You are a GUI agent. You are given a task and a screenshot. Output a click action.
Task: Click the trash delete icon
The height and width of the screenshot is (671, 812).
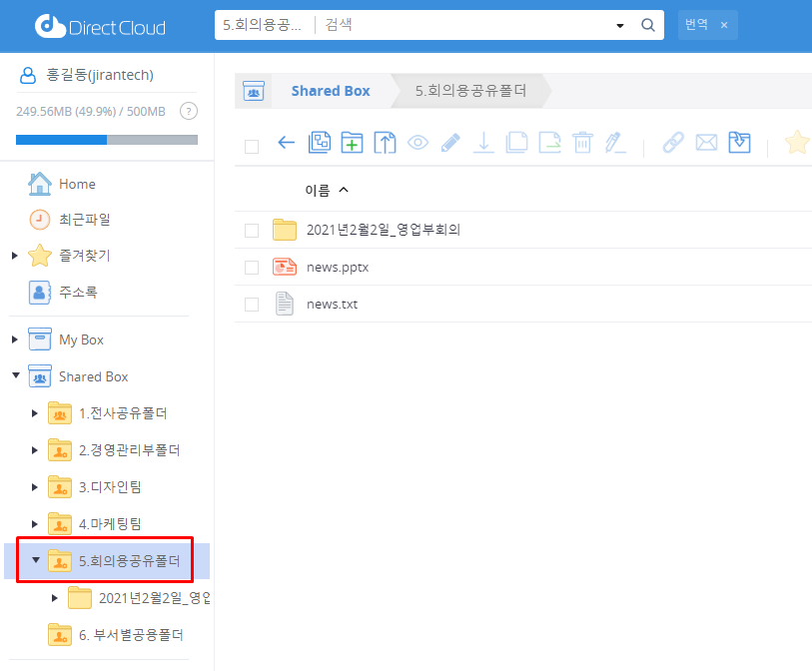click(x=583, y=143)
